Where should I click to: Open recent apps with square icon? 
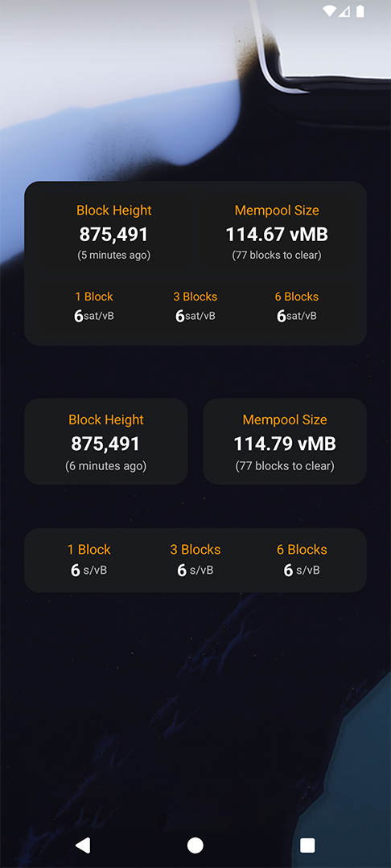tap(307, 845)
